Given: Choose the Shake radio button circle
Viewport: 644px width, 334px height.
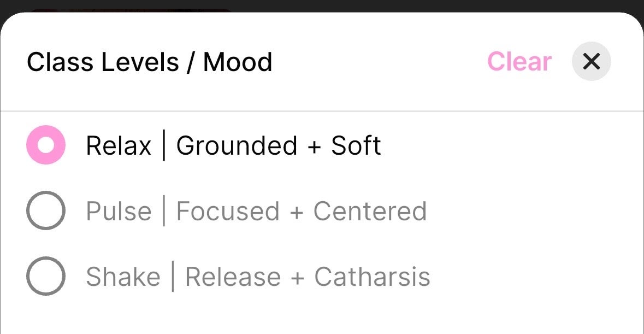Looking at the screenshot, I should tap(46, 276).
